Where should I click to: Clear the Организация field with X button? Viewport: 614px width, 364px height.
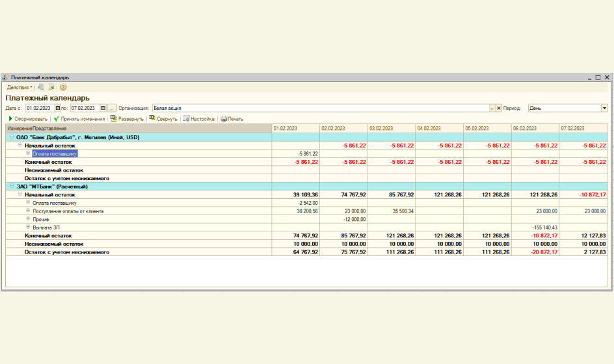[499, 108]
